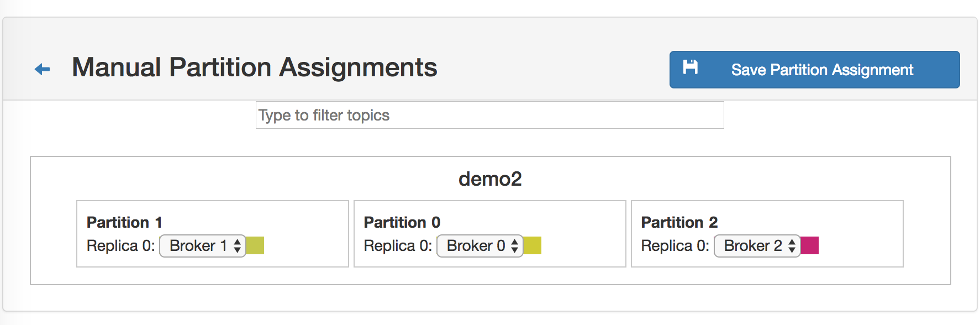Click the Replica 0 label under Partition 1
Image resolution: width=980 pixels, height=325 pixels.
point(120,246)
